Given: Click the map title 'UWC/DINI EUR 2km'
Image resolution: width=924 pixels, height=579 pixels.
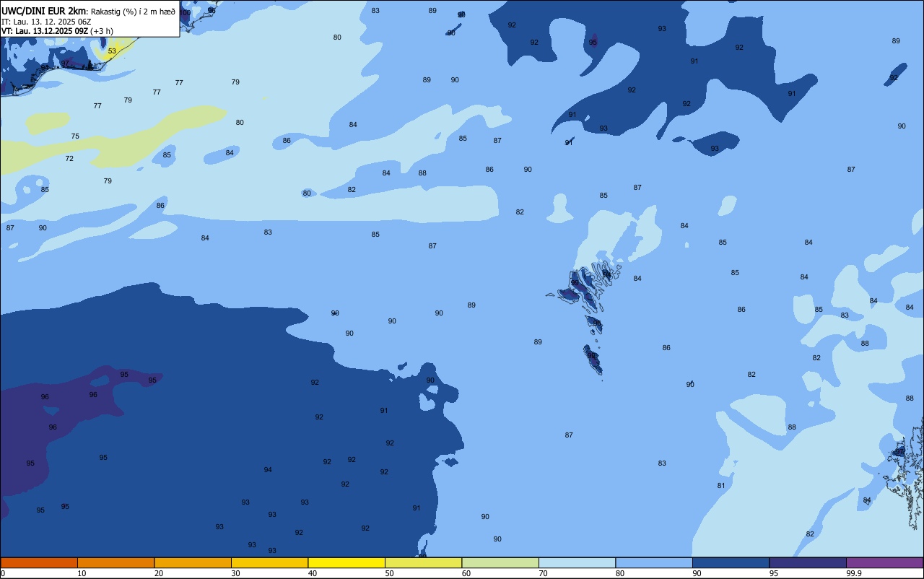Looking at the screenshot, I should coord(44,11).
